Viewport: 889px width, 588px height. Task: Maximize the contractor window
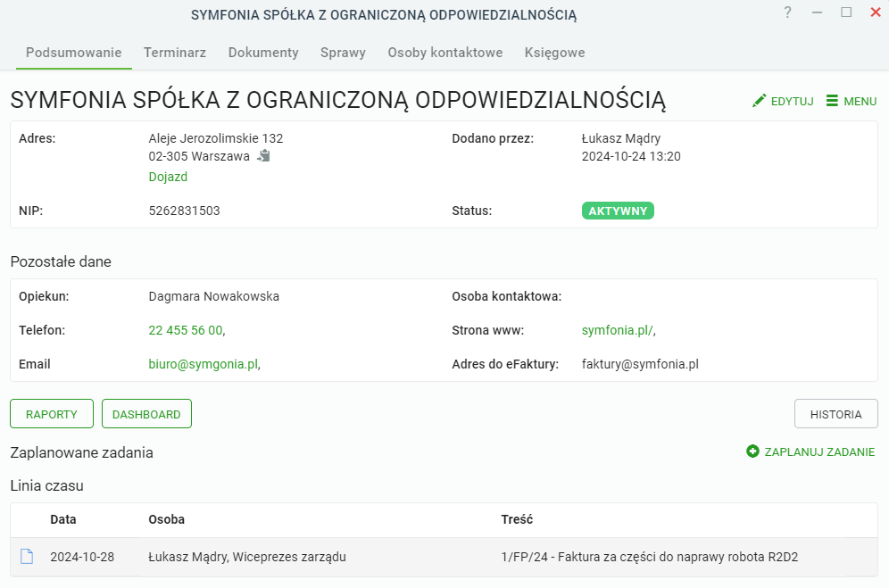tap(846, 12)
